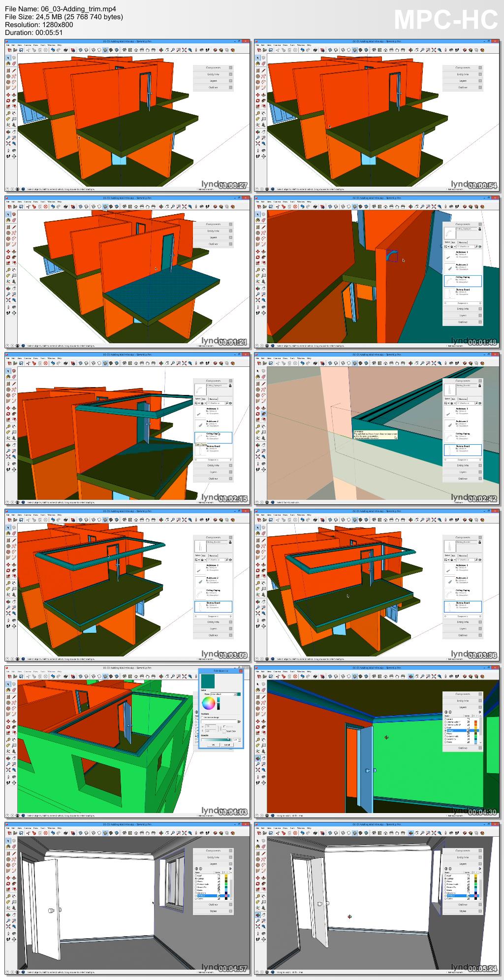Screen dimensions: 504x980
Task: Choose the Eraser tool in 00:00:54 frame
Action: click(x=263, y=64)
